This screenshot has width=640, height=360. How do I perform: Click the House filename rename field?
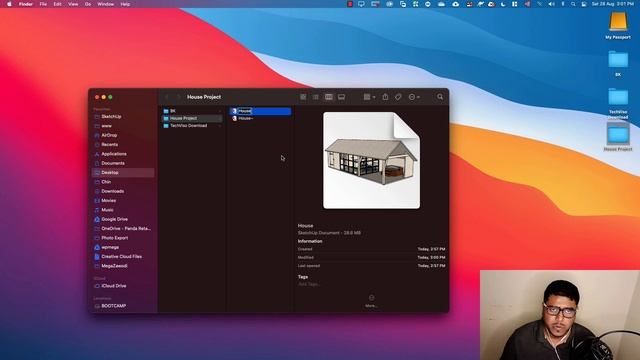coord(245,111)
